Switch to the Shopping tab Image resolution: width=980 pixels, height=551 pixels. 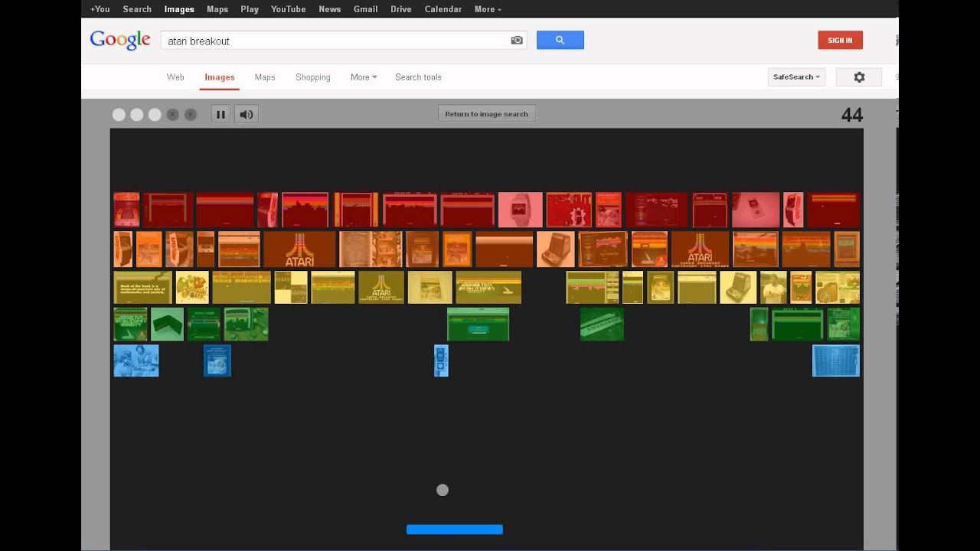tap(313, 77)
